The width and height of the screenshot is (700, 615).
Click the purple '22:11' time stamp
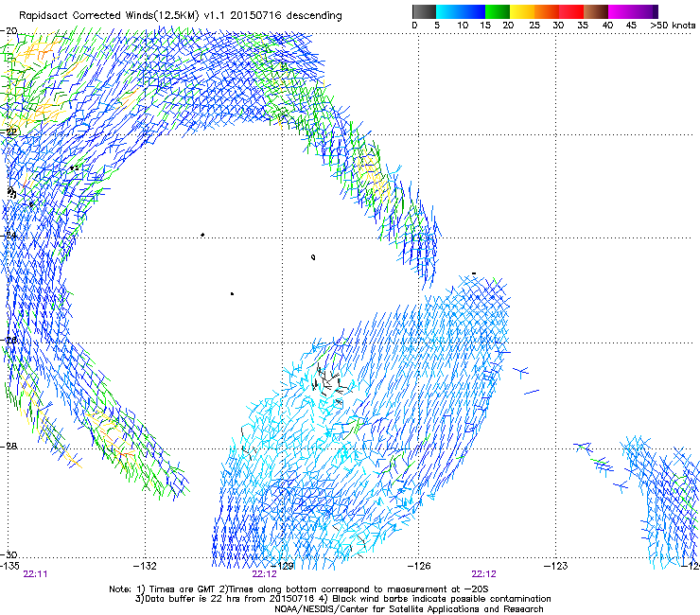click(35, 574)
